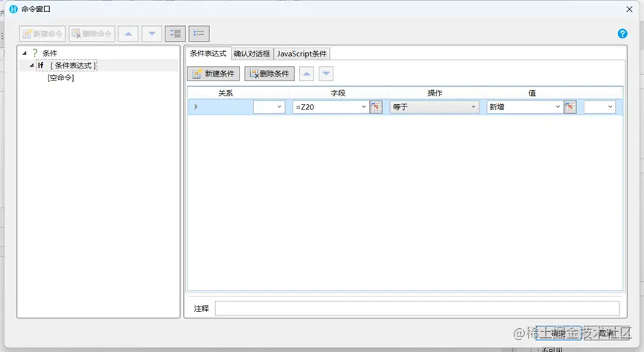
Task: Close the 命令窗口 dialog
Action: click(629, 9)
